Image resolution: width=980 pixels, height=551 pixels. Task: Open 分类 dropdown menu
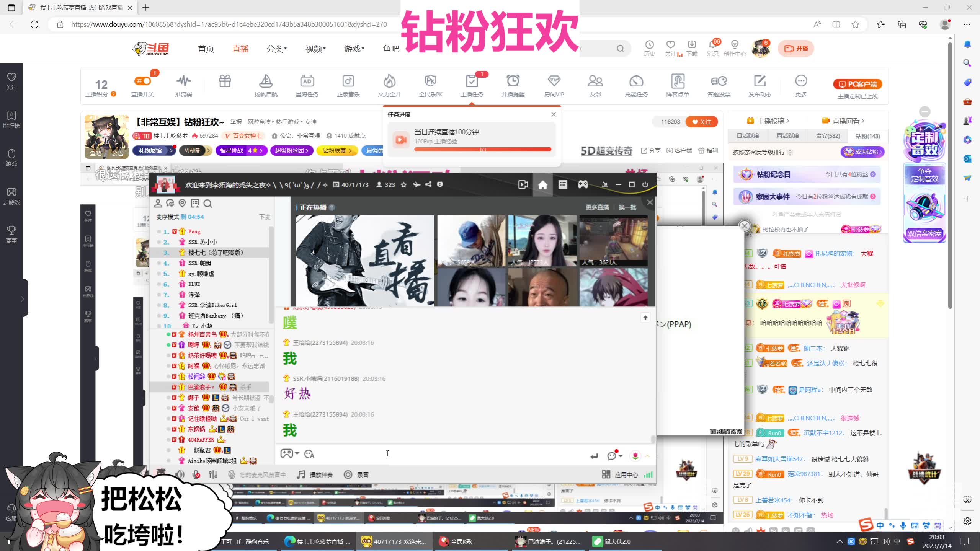(x=277, y=49)
